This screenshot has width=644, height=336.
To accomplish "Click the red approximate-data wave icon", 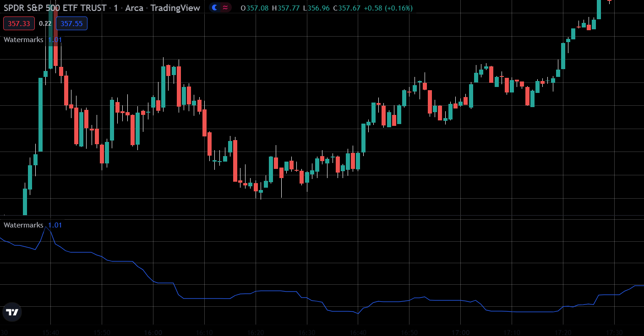I will (225, 8).
